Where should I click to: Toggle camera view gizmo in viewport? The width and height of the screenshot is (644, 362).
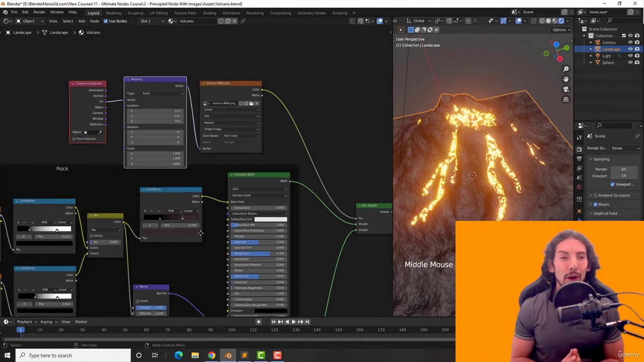[x=566, y=90]
